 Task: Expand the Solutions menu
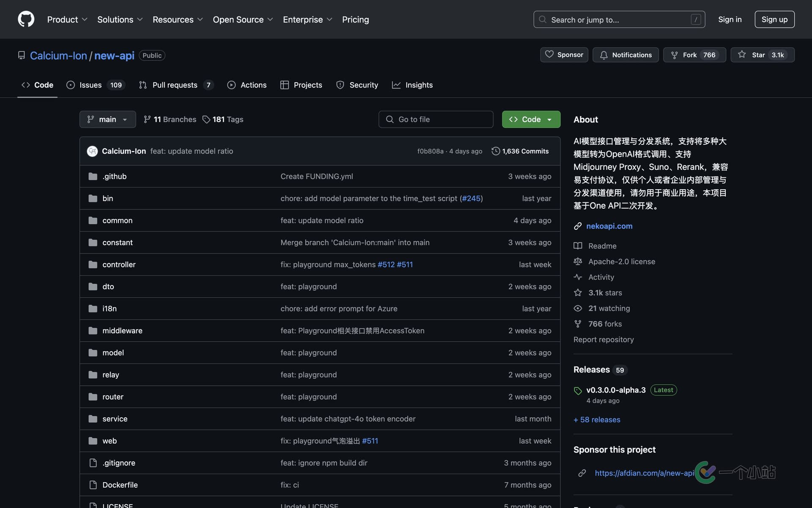(120, 19)
